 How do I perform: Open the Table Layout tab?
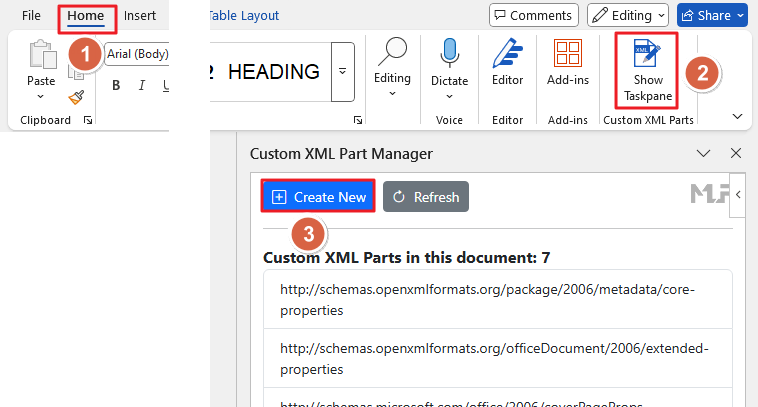(x=245, y=15)
